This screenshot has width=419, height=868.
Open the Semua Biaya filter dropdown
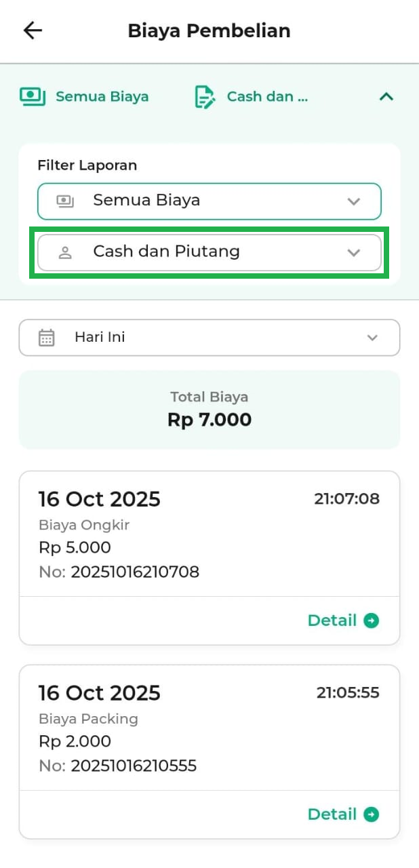pos(209,201)
